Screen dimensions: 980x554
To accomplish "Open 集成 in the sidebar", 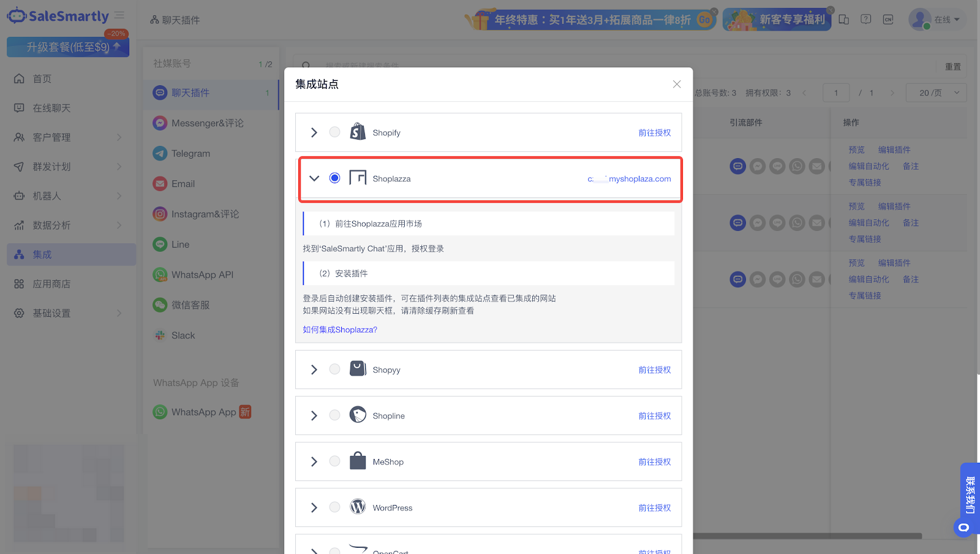I will (71, 254).
